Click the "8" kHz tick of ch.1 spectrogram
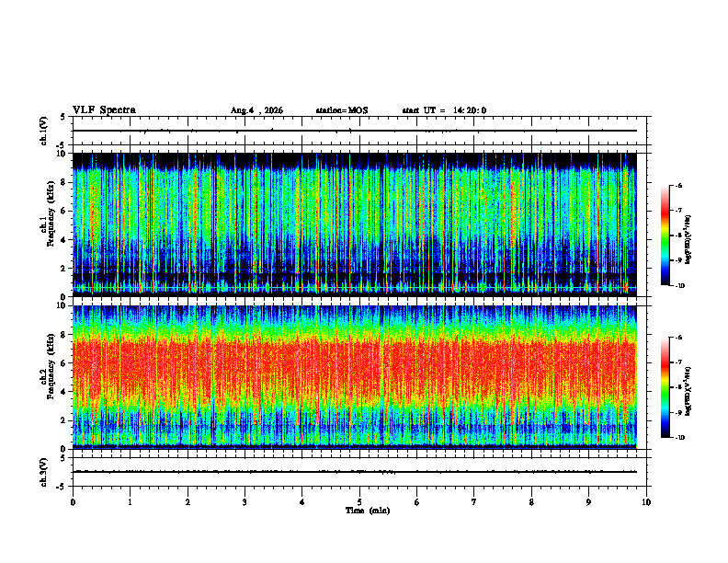Image resolution: width=728 pixels, height=563 pixels. coord(65,182)
